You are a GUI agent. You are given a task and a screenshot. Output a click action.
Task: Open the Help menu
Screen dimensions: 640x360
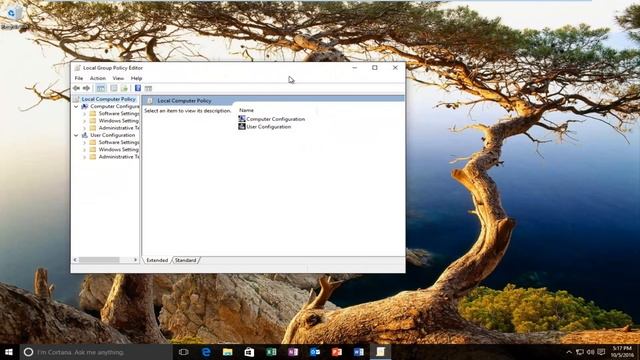pos(136,78)
